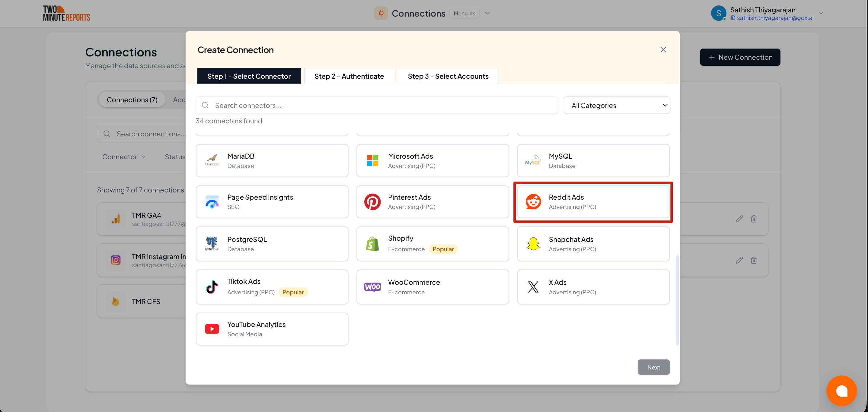Click the Shopify bag icon
This screenshot has height=412, width=868.
372,244
